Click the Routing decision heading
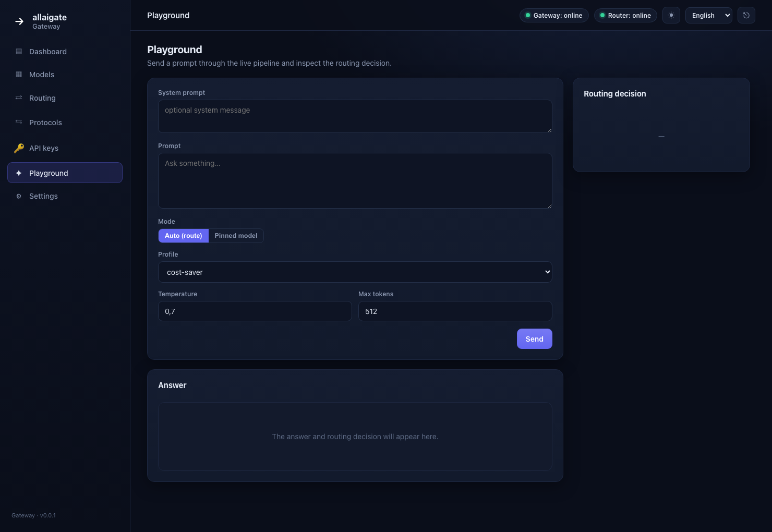Screen dimensions: 772x532 pyautogui.click(x=614, y=94)
